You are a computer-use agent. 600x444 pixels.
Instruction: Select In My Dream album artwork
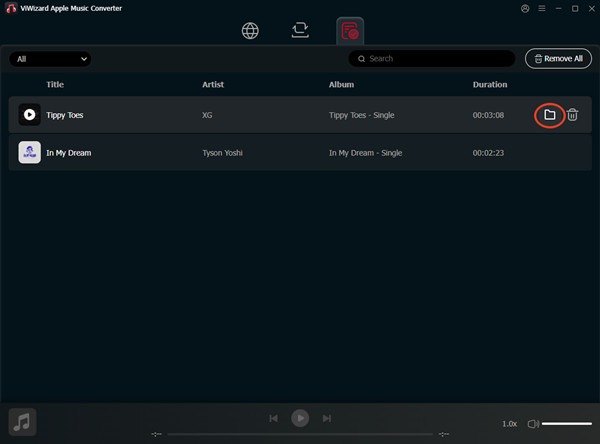(29, 152)
